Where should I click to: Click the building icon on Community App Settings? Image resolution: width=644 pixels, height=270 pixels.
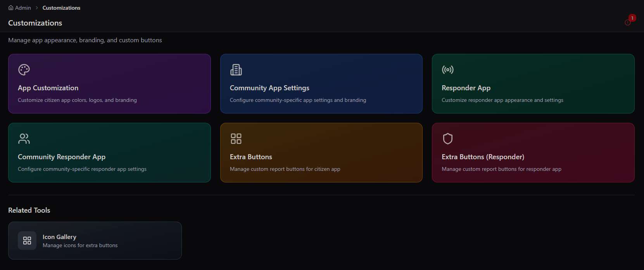click(236, 70)
